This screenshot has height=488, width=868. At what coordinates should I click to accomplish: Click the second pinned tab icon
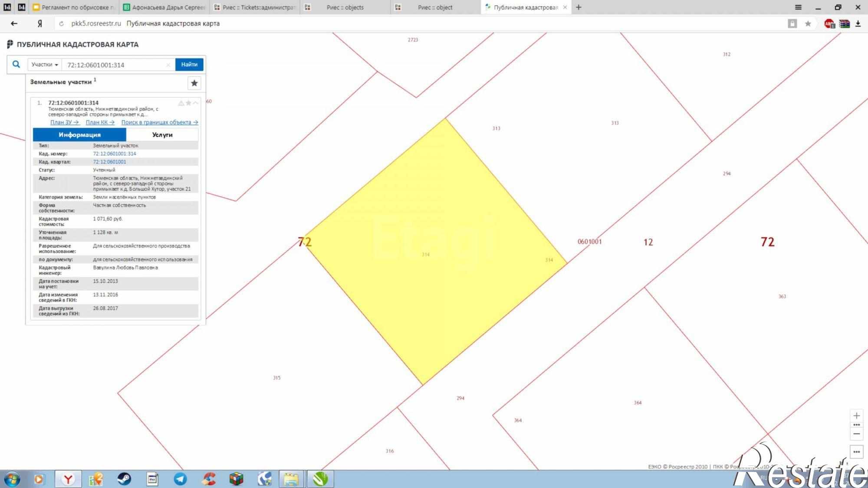point(22,7)
